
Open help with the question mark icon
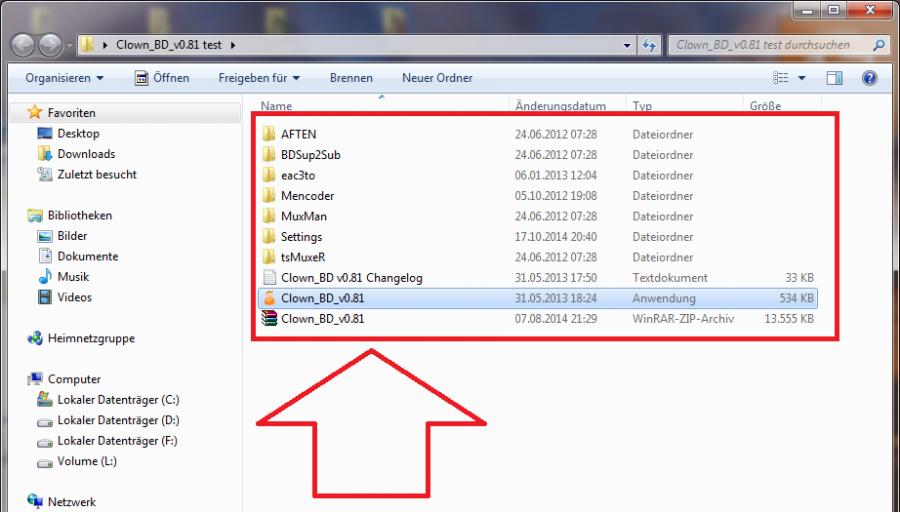tap(870, 78)
